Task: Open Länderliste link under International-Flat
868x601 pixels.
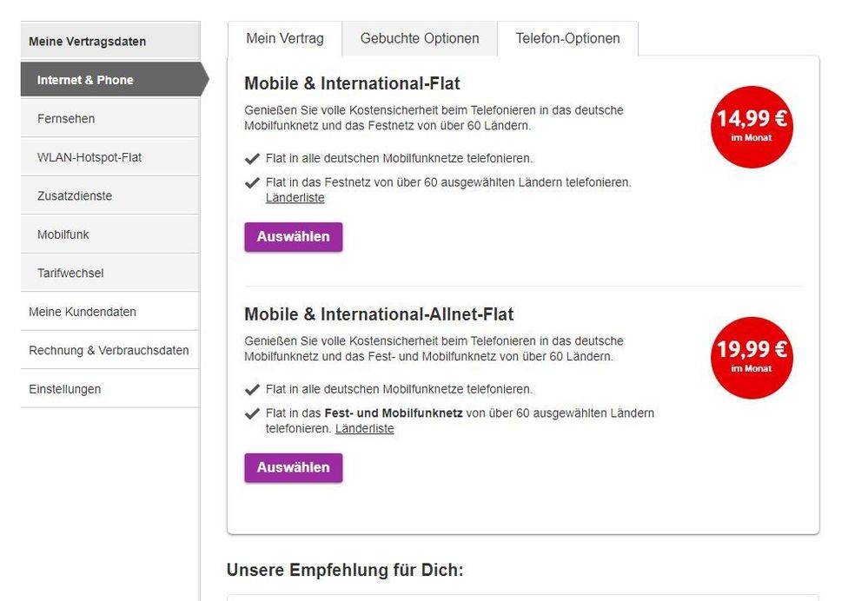Action: click(x=295, y=197)
